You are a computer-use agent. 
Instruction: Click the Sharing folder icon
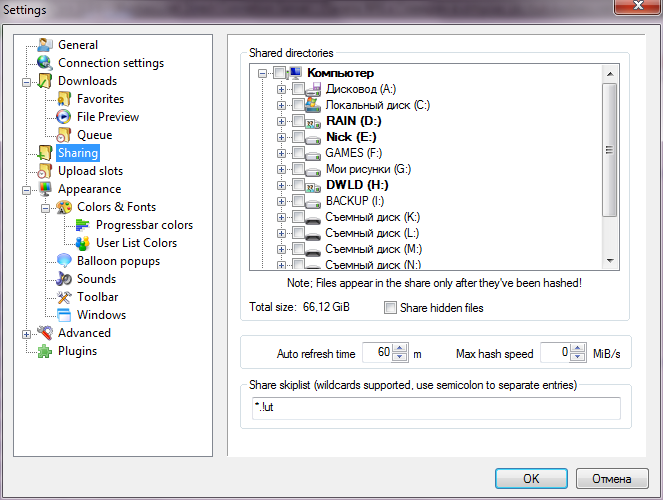[45, 153]
